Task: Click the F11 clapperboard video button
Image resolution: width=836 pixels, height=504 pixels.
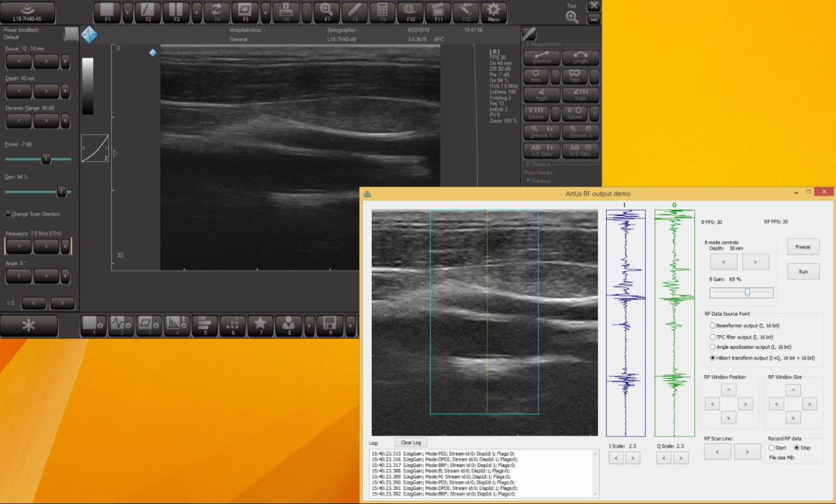Action: tap(439, 12)
